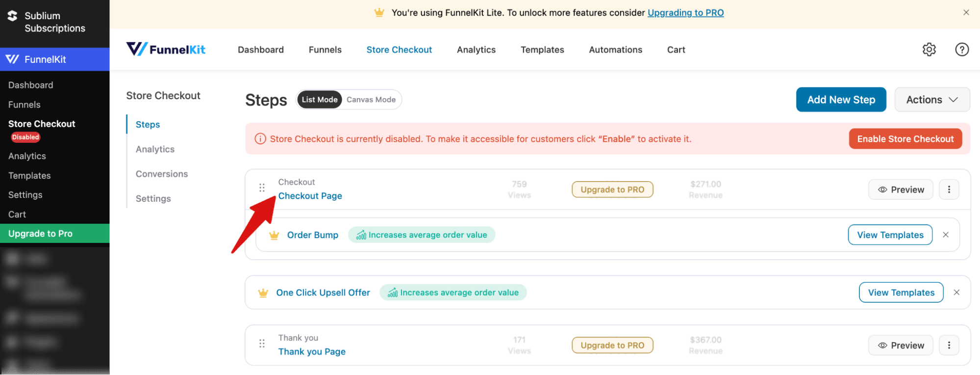Click the drag handle of Thank you Page row

(x=262, y=344)
